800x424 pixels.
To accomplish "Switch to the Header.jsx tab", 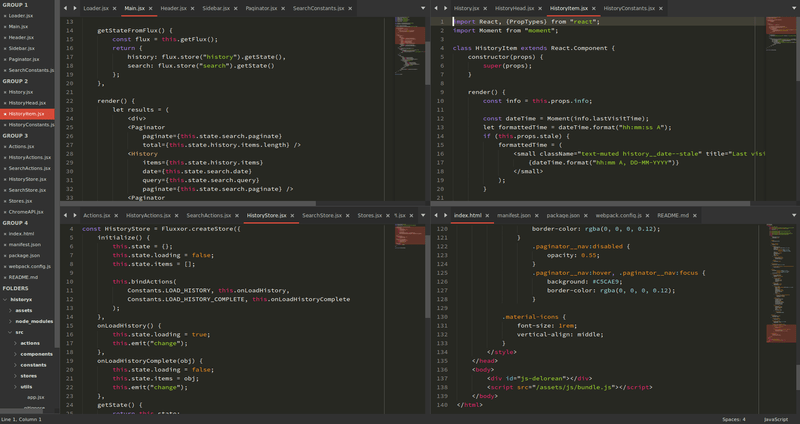I will (172, 8).
